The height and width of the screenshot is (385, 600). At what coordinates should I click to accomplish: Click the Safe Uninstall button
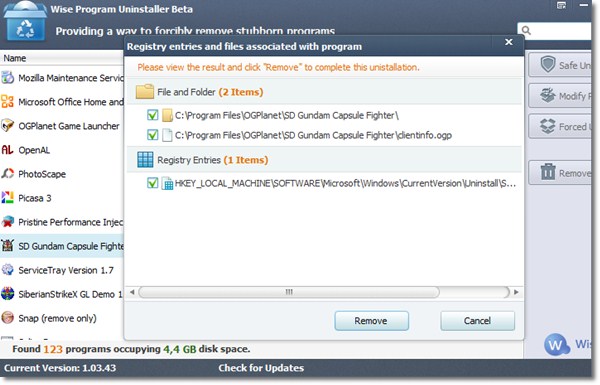[x=560, y=65]
